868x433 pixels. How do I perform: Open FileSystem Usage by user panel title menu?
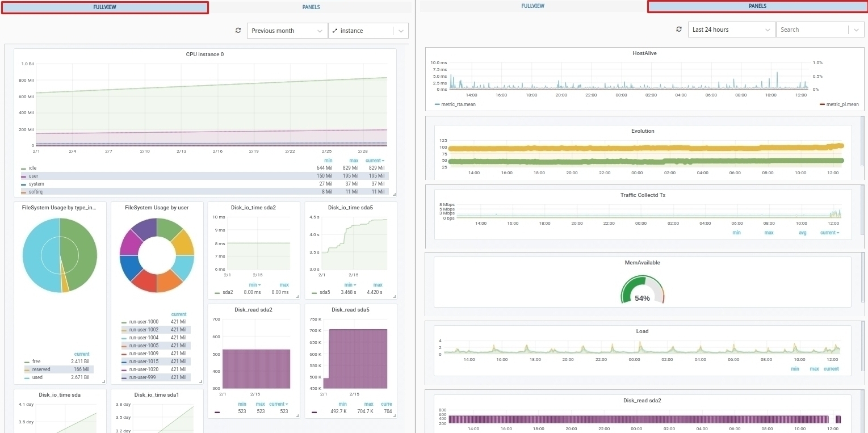157,208
